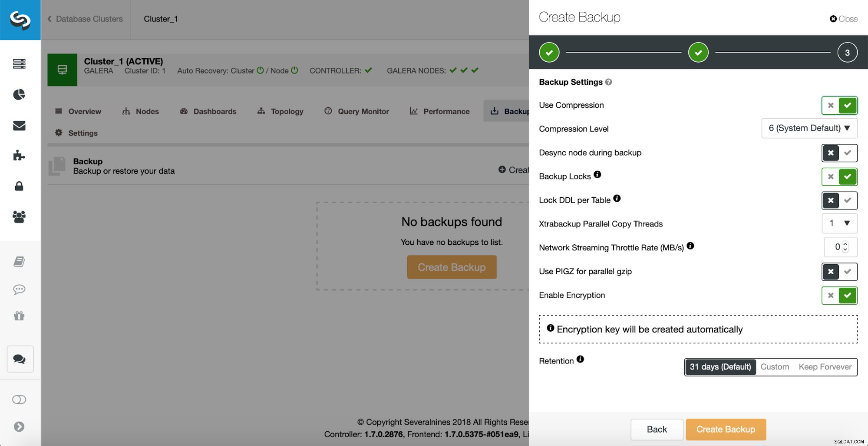This screenshot has height=446, width=868.
Task: Close the Create Backup panel
Action: 843,19
